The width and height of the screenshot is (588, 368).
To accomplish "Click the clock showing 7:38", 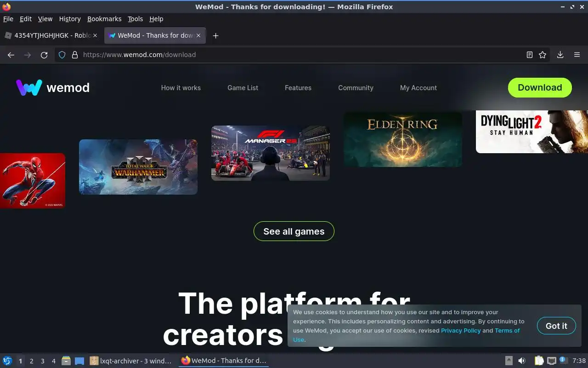I will [579, 361].
